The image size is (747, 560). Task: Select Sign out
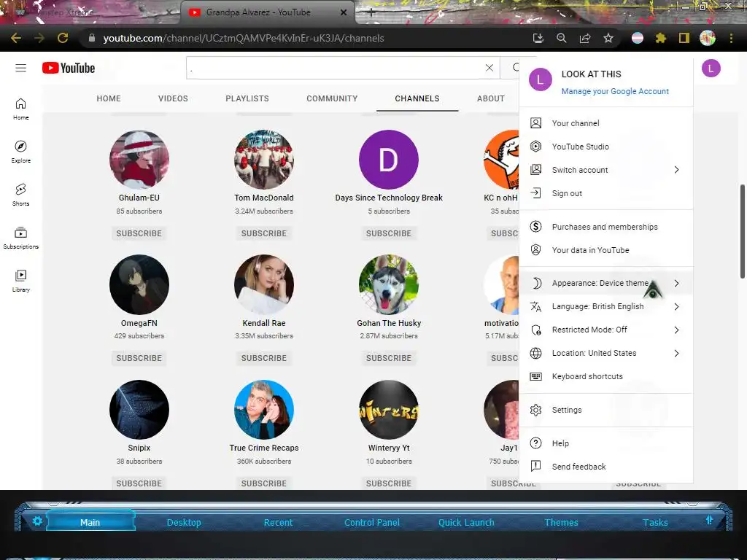606,193
